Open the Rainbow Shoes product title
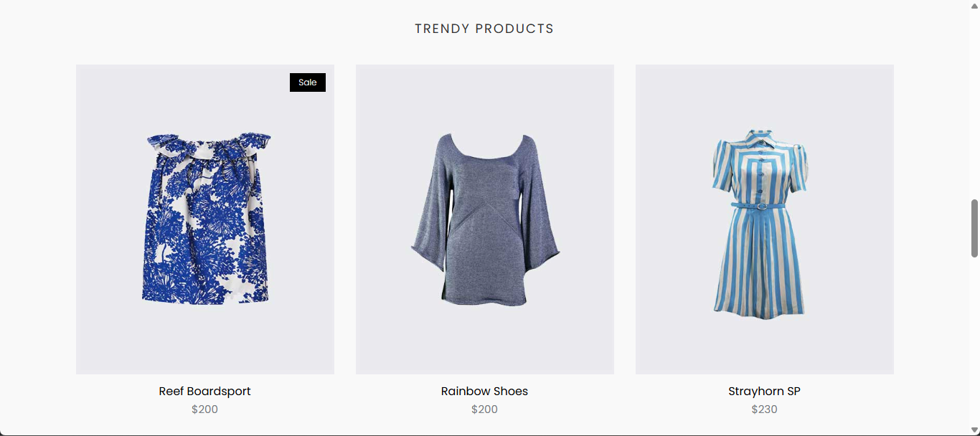The image size is (980, 436). point(485,391)
